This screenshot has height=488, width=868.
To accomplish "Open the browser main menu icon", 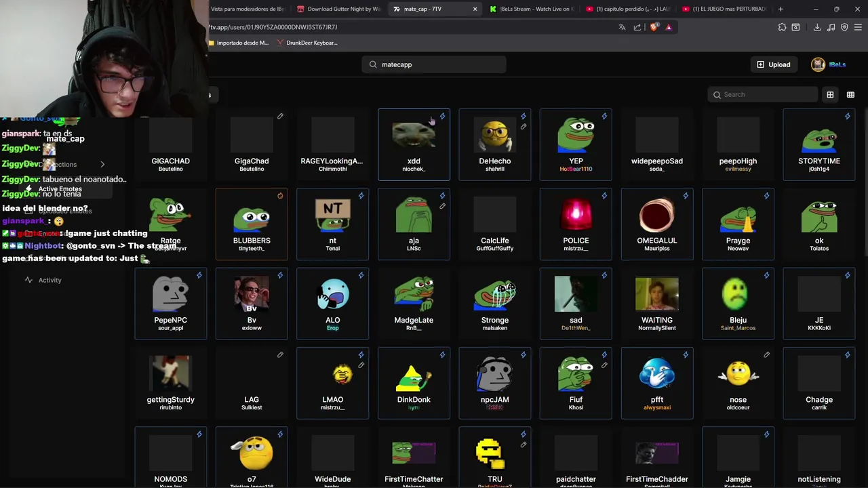I will 858,27.
